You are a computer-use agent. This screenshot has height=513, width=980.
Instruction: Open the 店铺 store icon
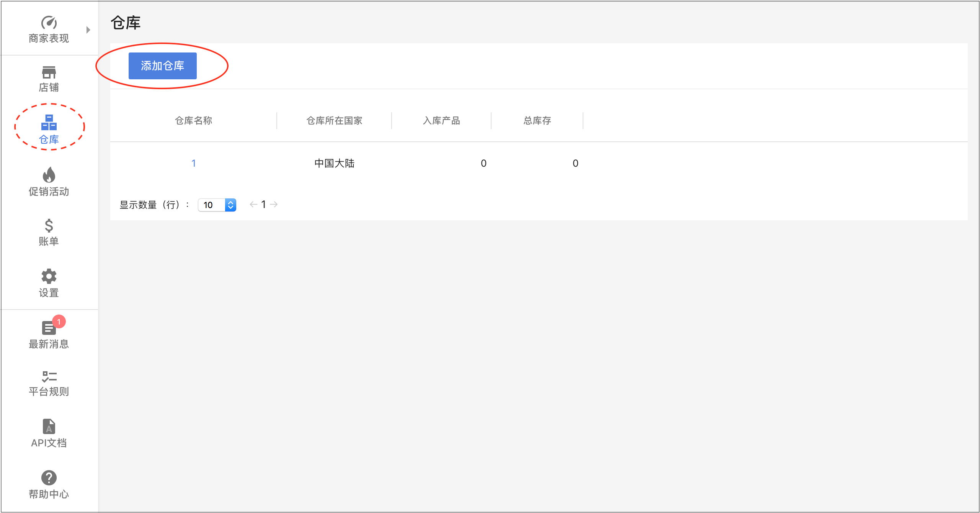click(x=49, y=72)
